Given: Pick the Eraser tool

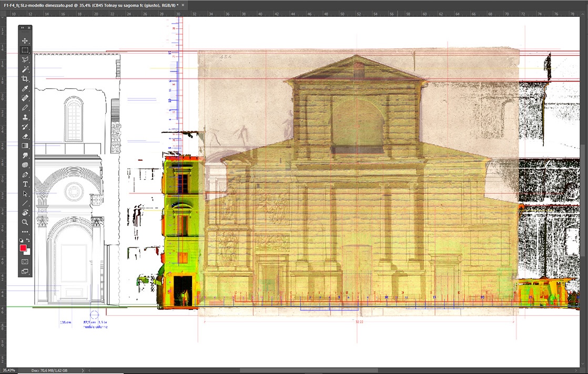Looking at the screenshot, I should (25, 136).
